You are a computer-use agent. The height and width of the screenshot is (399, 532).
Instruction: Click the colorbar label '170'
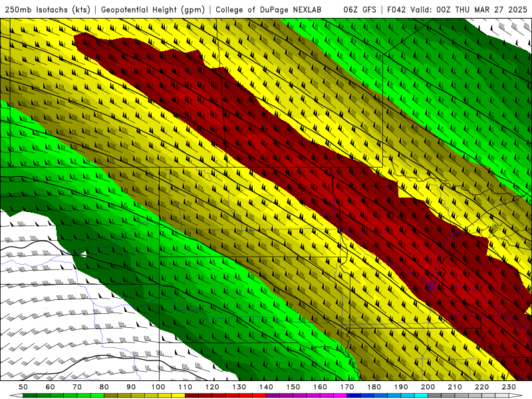pos(347,387)
